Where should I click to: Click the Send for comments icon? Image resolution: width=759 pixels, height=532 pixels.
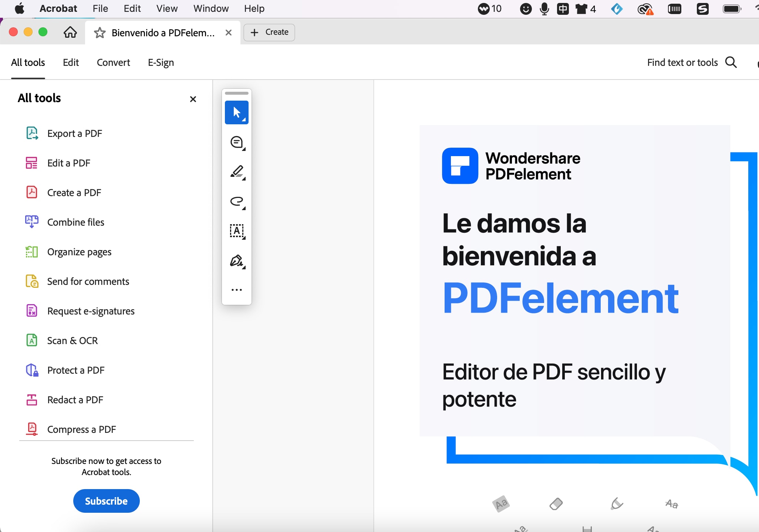click(x=32, y=281)
